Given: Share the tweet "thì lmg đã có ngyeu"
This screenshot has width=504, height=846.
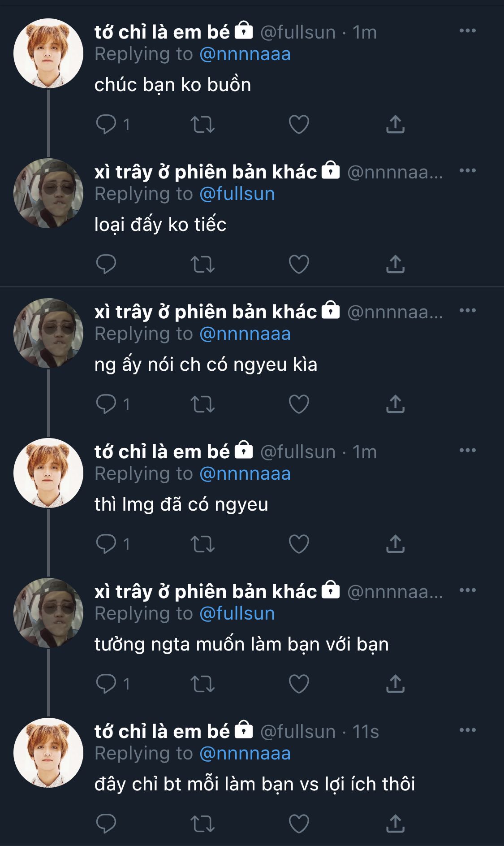Looking at the screenshot, I should click(x=395, y=544).
